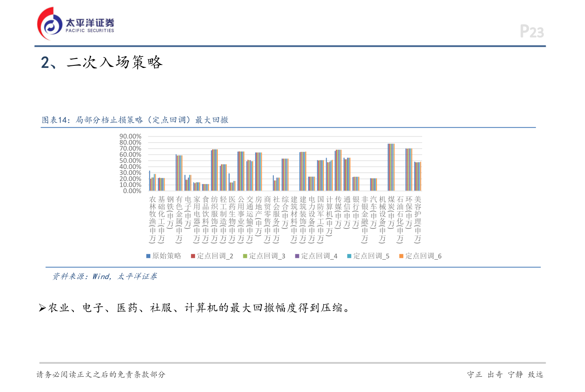The width and height of the screenshot is (585, 392).
Task: Click the 建筑装饰 category axis label
Action: click(303, 219)
